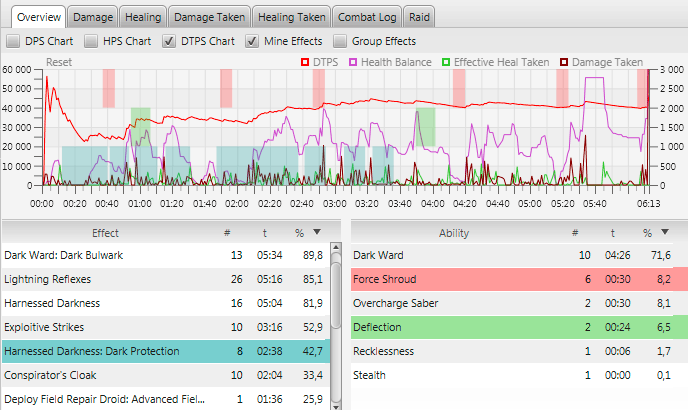688x410 pixels.
Task: Select the Recklessness ability row
Action: click(x=520, y=351)
